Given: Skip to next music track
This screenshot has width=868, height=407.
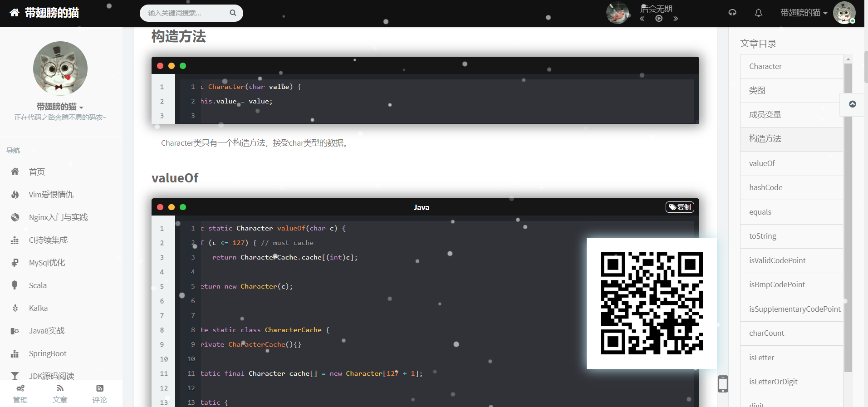Looking at the screenshot, I should point(676,19).
